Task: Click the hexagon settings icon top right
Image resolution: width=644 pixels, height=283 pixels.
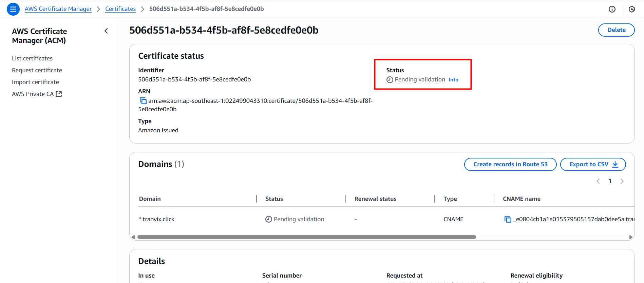Action: coord(631,9)
